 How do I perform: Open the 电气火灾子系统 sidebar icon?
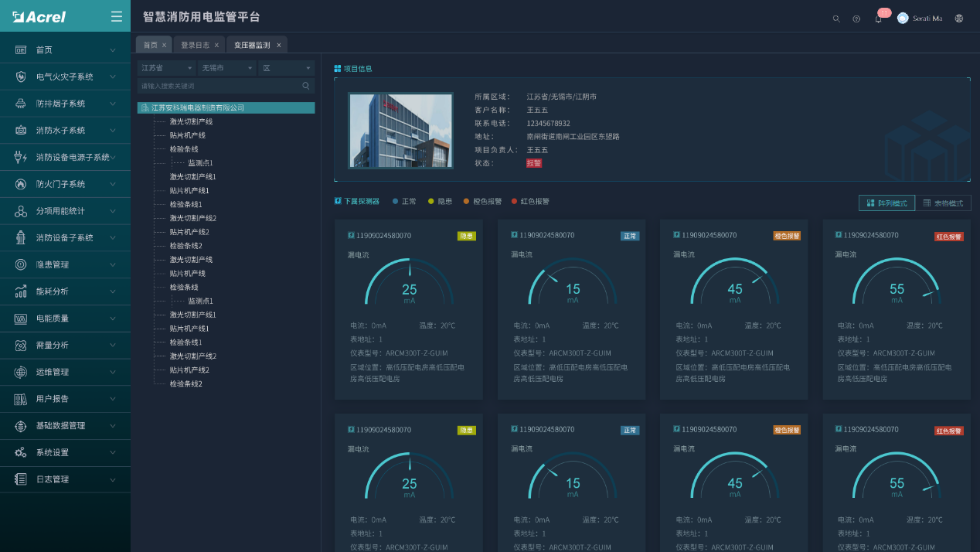point(21,76)
